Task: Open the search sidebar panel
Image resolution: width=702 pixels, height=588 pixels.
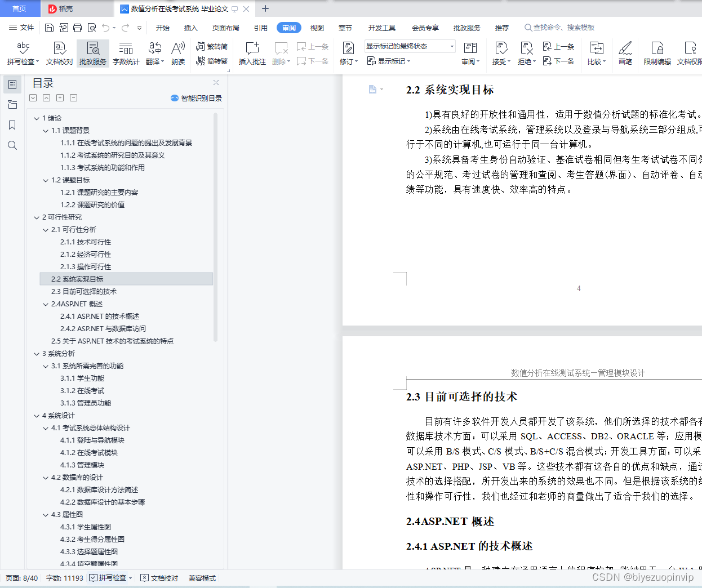Action: 12,145
